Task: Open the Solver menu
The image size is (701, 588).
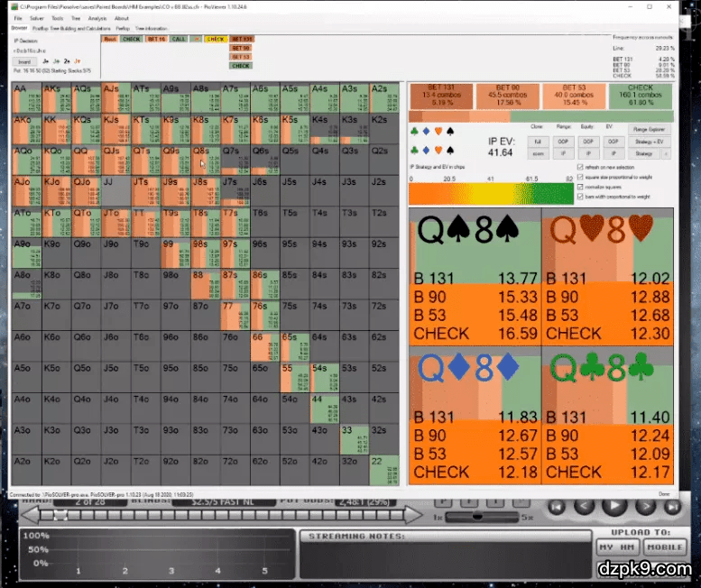Action: point(36,18)
